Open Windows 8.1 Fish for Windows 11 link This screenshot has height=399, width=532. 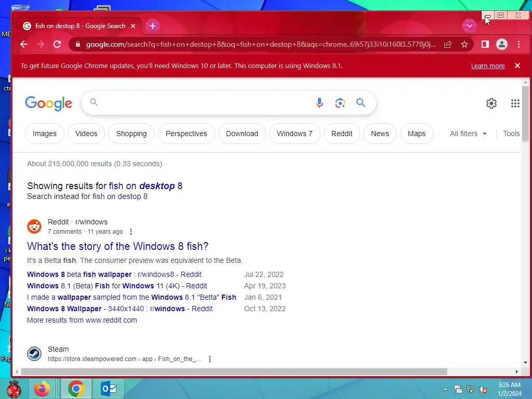click(x=117, y=286)
